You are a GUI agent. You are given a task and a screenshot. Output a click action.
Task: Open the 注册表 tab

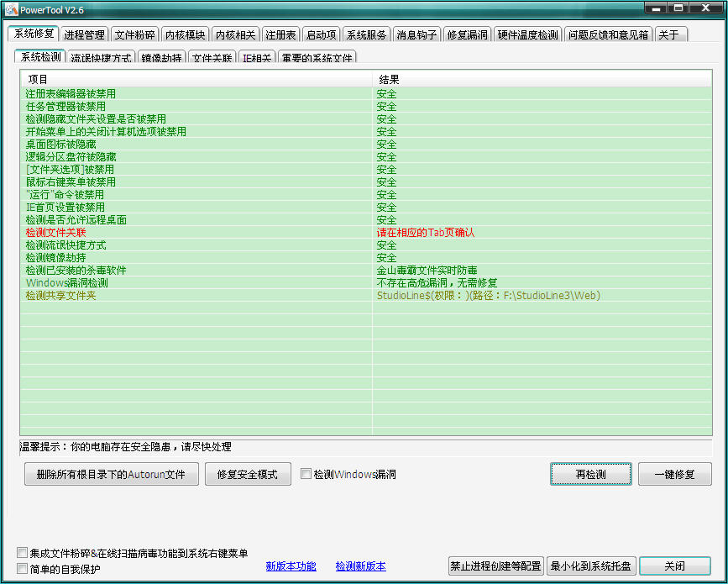point(281,34)
